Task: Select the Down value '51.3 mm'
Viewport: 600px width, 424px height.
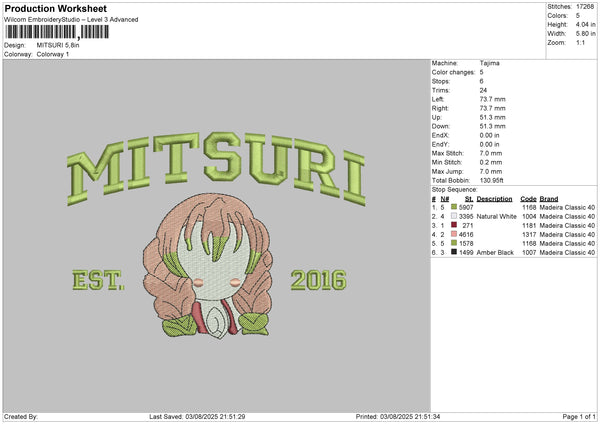Action: click(x=492, y=126)
